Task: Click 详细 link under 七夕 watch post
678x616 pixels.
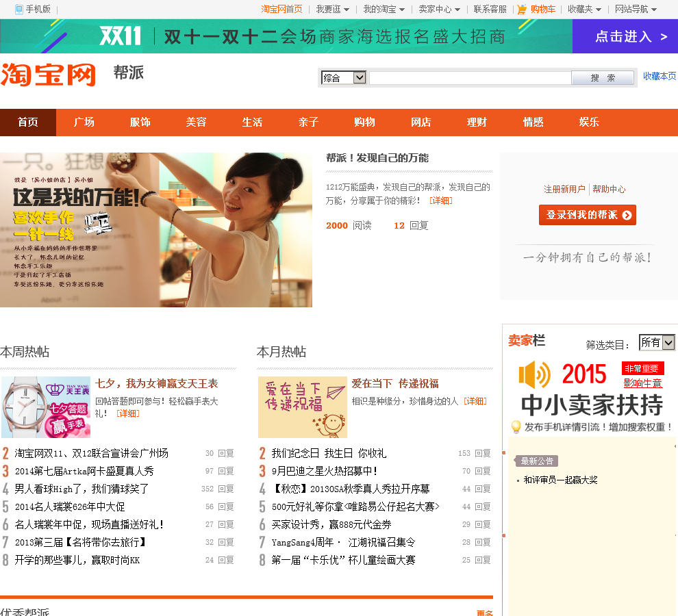Action: 128,413
